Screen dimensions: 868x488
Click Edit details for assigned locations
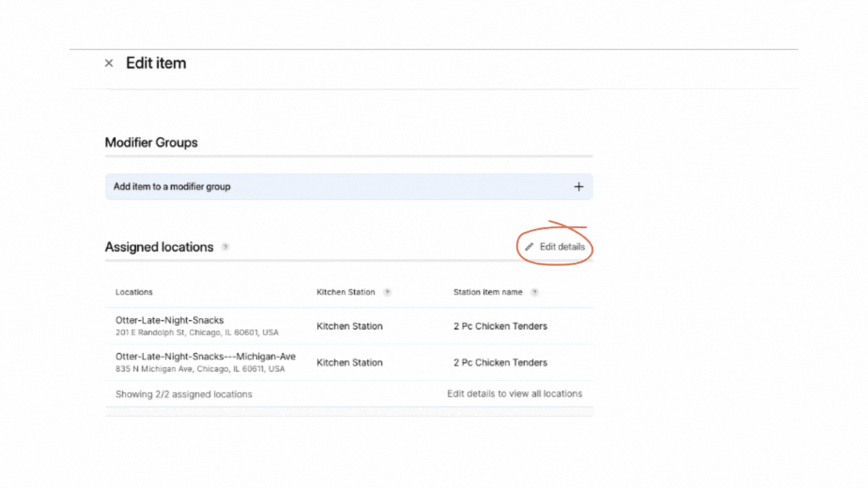coord(555,247)
